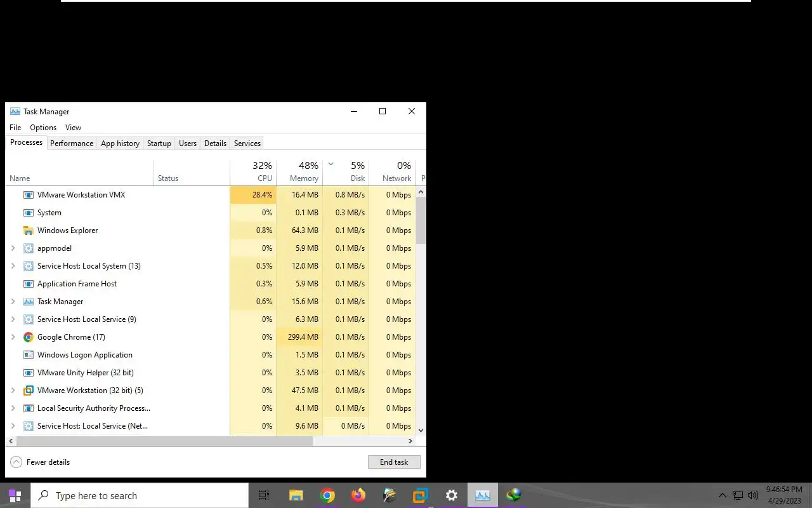Click the volume speaker tray icon
The height and width of the screenshot is (508, 812).
click(753, 495)
